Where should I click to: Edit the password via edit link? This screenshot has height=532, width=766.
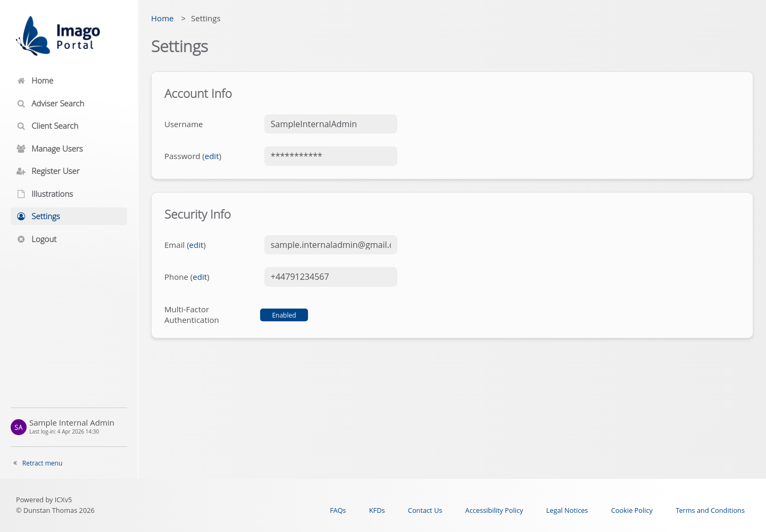212,156
